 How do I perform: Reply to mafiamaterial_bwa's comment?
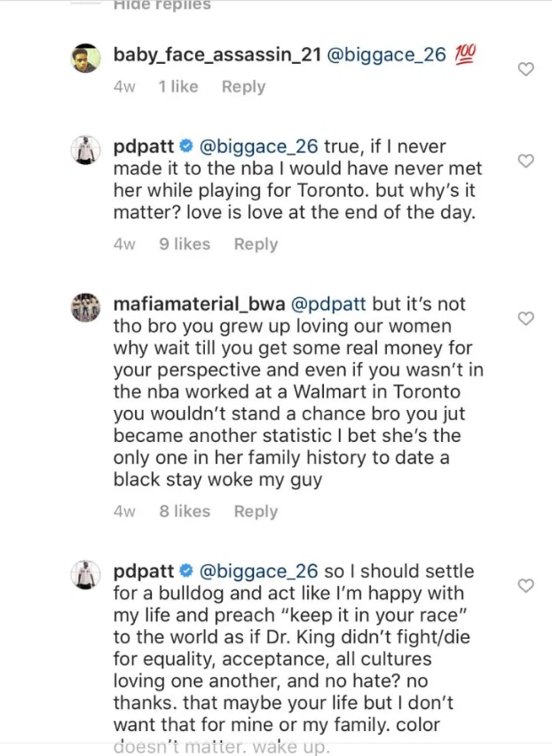pyautogui.click(x=256, y=511)
